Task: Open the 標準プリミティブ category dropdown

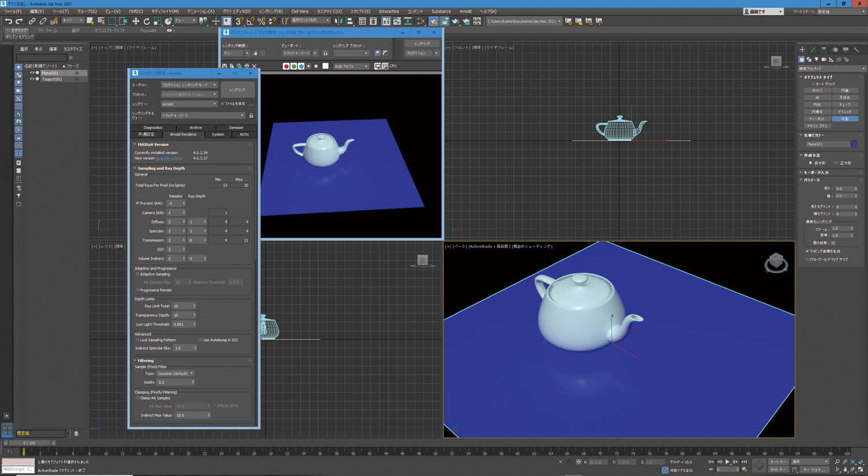Action: [x=832, y=68]
